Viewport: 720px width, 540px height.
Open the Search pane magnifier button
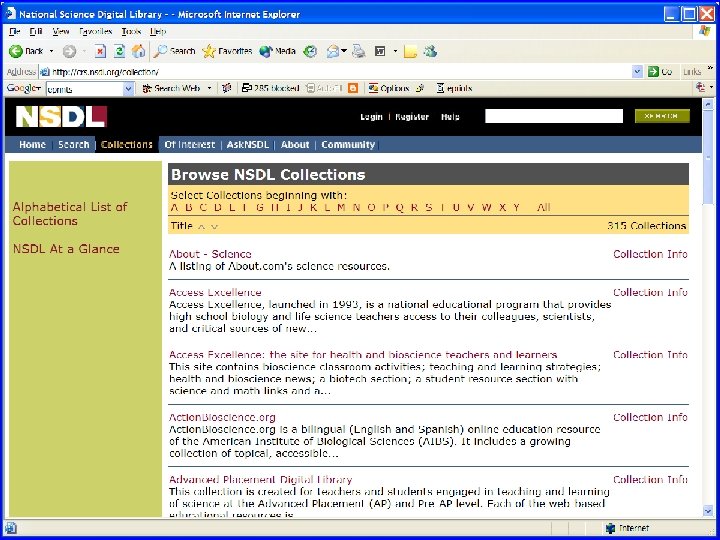(x=174, y=51)
